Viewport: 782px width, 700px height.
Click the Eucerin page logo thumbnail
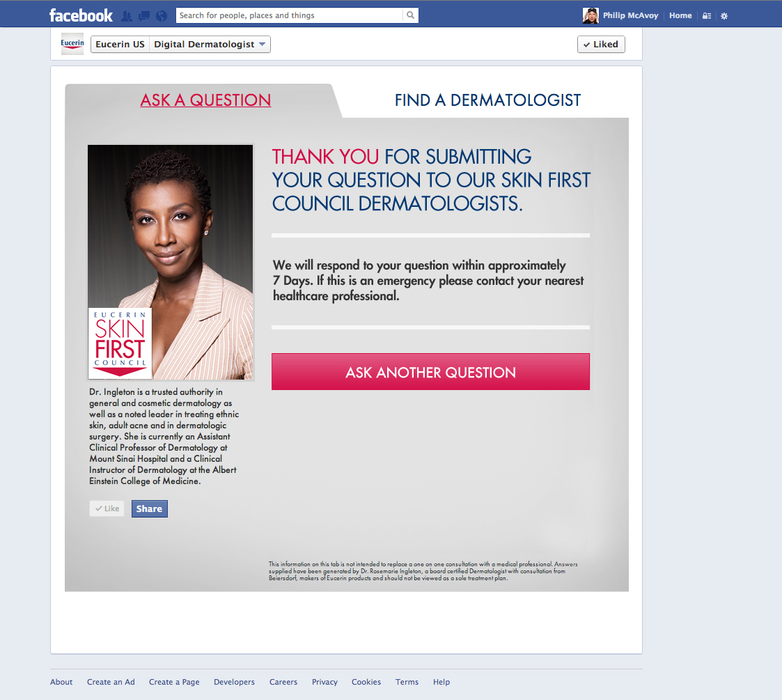click(x=72, y=44)
